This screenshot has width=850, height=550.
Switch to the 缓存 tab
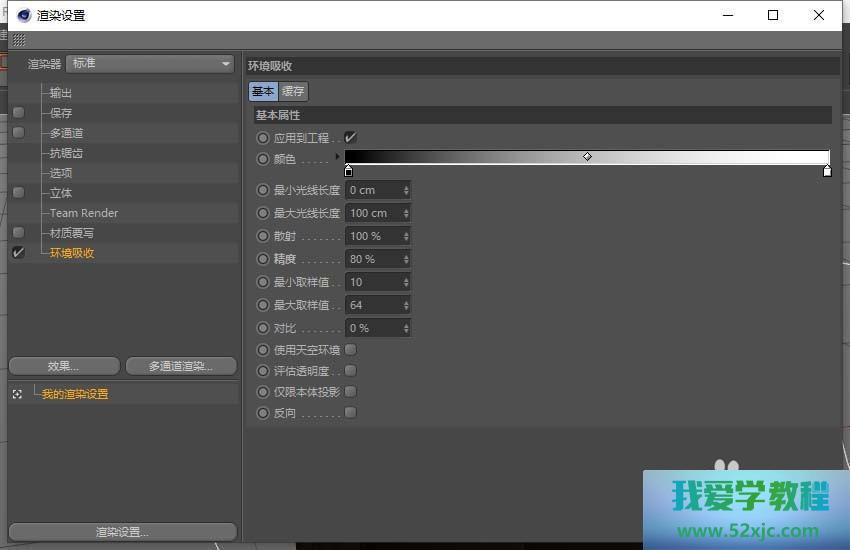pos(293,91)
